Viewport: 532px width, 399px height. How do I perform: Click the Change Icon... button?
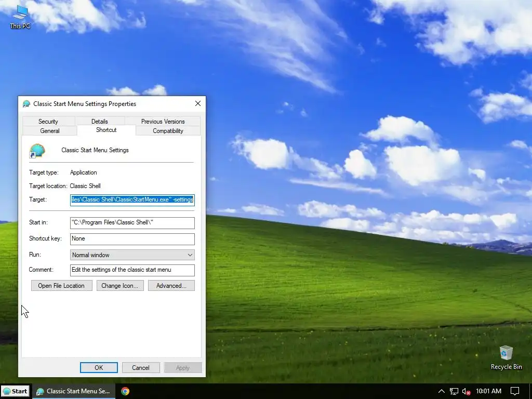[120, 286]
